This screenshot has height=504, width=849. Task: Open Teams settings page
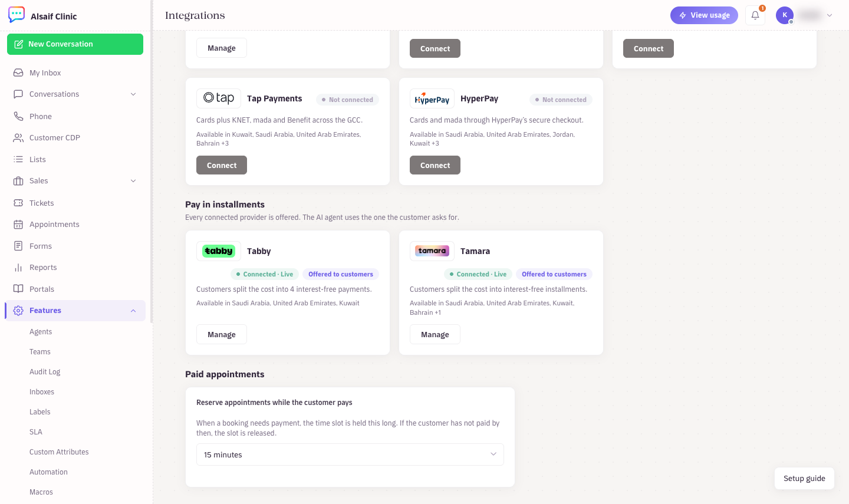[x=40, y=352]
